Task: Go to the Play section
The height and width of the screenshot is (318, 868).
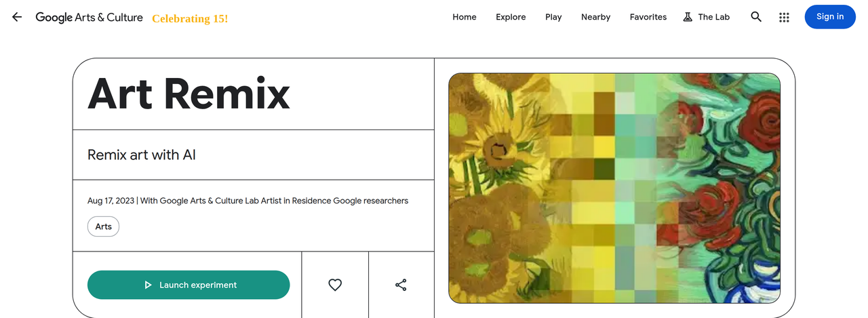Action: [553, 17]
